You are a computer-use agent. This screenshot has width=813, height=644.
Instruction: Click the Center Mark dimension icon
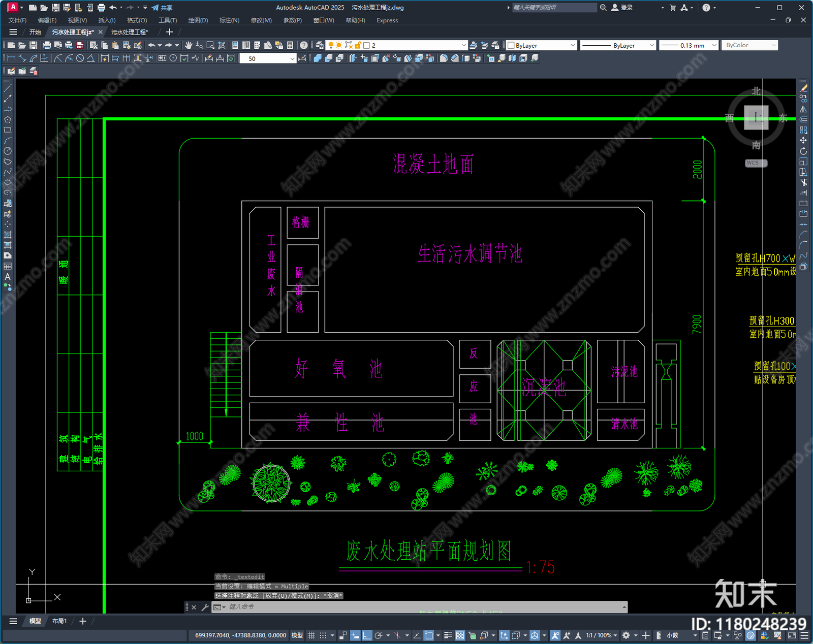(173, 58)
